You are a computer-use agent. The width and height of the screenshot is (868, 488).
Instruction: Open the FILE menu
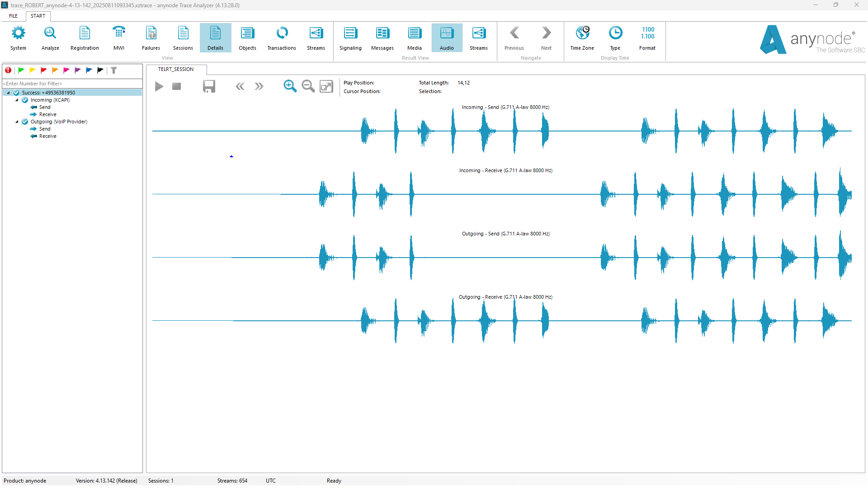pyautogui.click(x=14, y=16)
